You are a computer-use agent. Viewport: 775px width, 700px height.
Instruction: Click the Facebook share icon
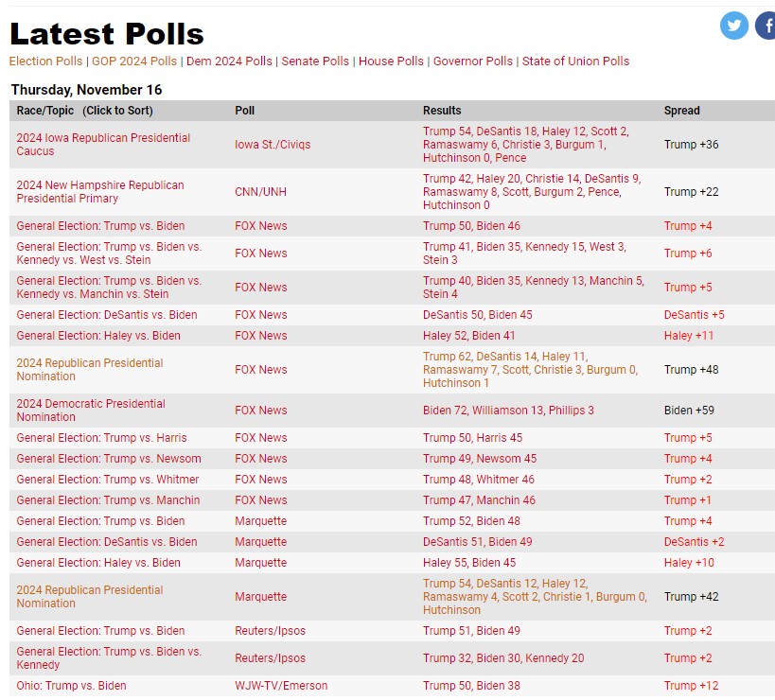[x=766, y=26]
